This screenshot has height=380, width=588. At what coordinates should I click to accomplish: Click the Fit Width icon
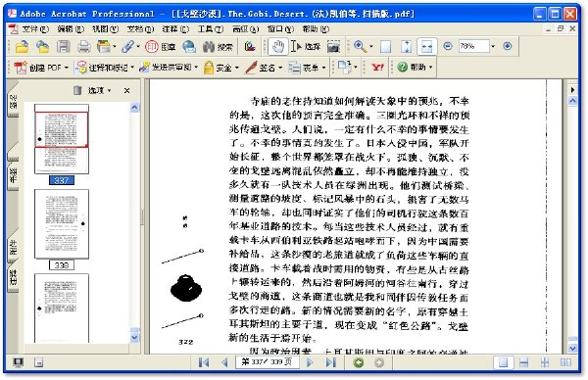point(426,46)
